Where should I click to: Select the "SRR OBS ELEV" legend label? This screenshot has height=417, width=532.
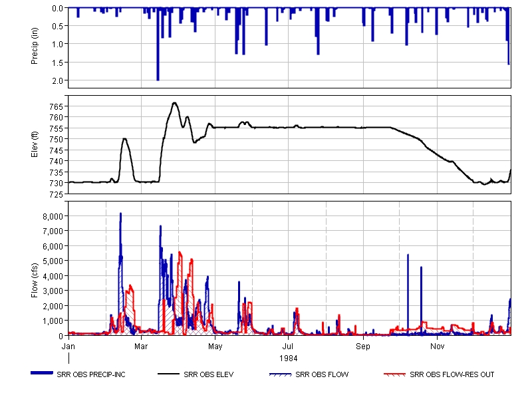pos(209,374)
